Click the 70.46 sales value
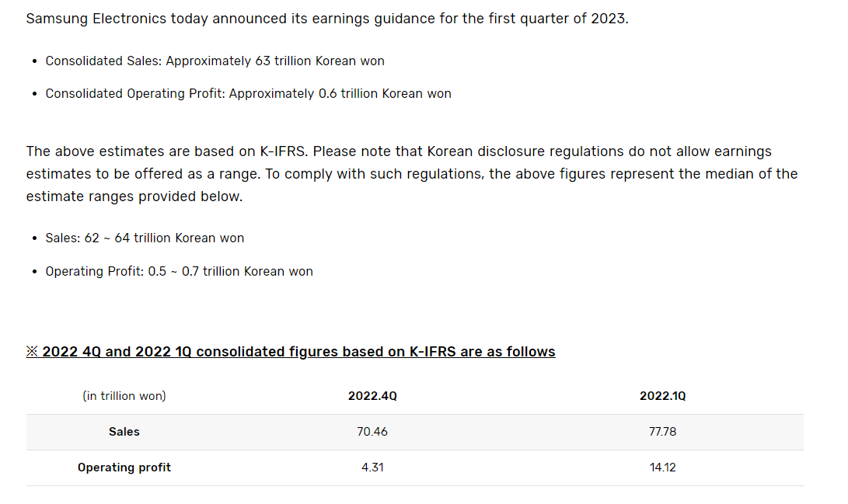This screenshot has height=504, width=848. click(372, 432)
